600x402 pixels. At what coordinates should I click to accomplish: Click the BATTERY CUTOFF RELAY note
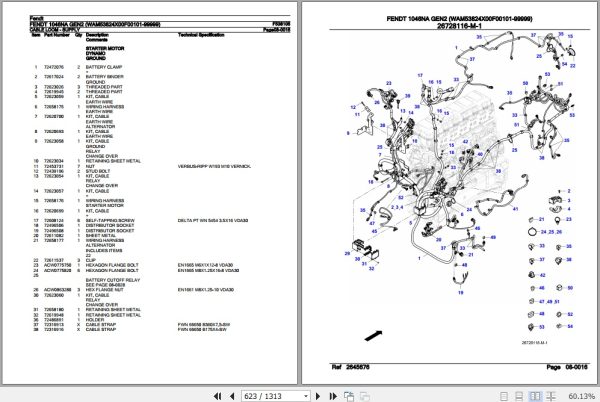[x=113, y=280]
